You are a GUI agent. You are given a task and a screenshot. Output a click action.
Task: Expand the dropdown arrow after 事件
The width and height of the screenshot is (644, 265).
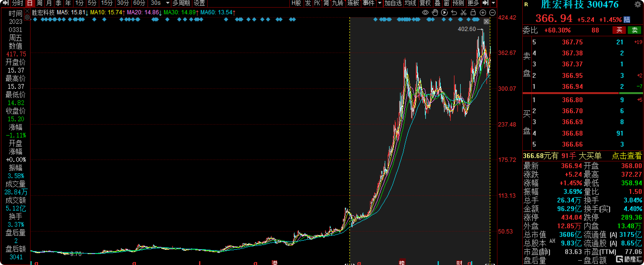point(380,3)
